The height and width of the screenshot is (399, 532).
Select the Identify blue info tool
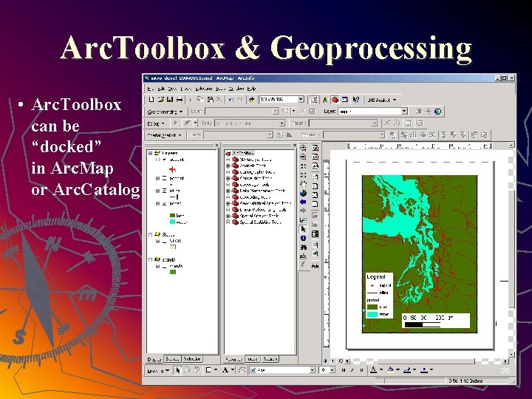click(x=304, y=239)
